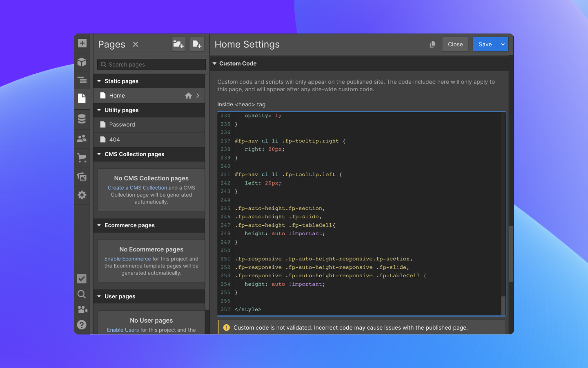Open the site Settings gear
This screenshot has height=368, width=588.
82,195
